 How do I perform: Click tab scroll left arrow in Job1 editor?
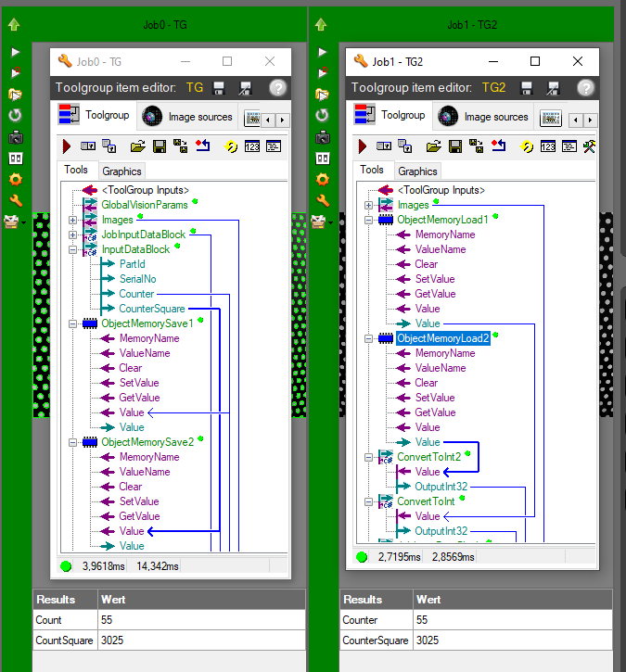[576, 120]
